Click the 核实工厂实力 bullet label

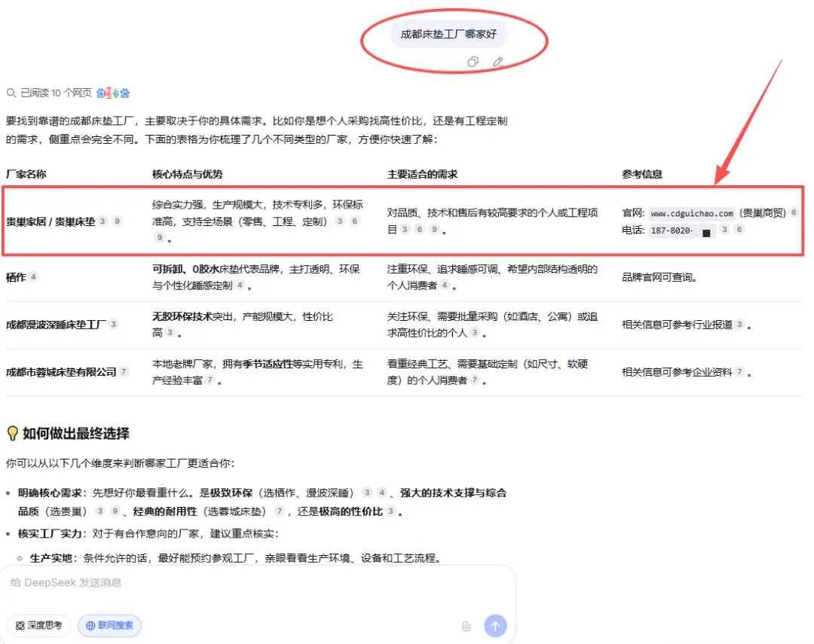click(x=50, y=533)
